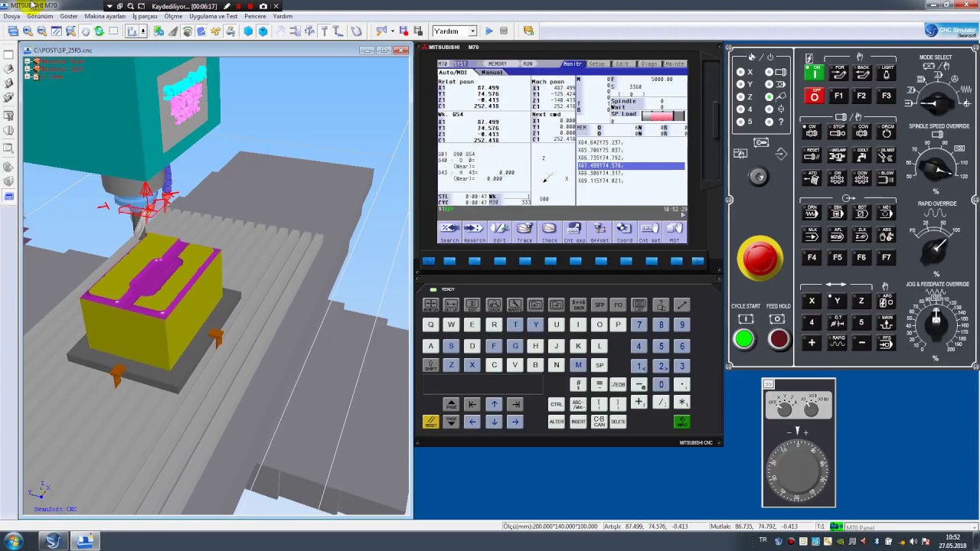Image resolution: width=980 pixels, height=551 pixels.
Task: Activate the COOLT coolant button
Action: [x=862, y=155]
